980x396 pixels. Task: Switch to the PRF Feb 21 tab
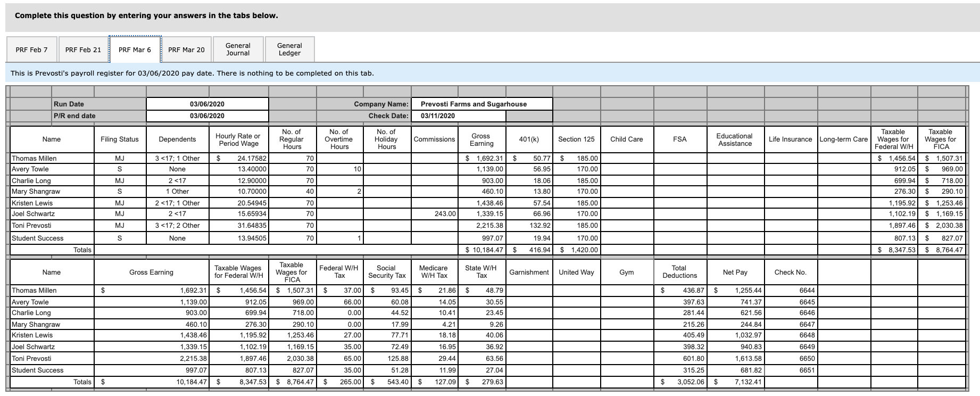pyautogui.click(x=83, y=49)
